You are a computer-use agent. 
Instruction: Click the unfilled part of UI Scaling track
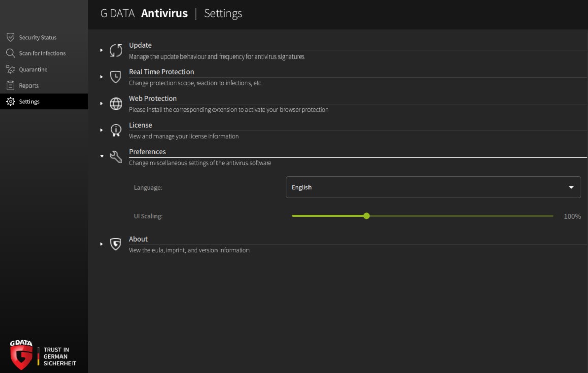point(461,216)
